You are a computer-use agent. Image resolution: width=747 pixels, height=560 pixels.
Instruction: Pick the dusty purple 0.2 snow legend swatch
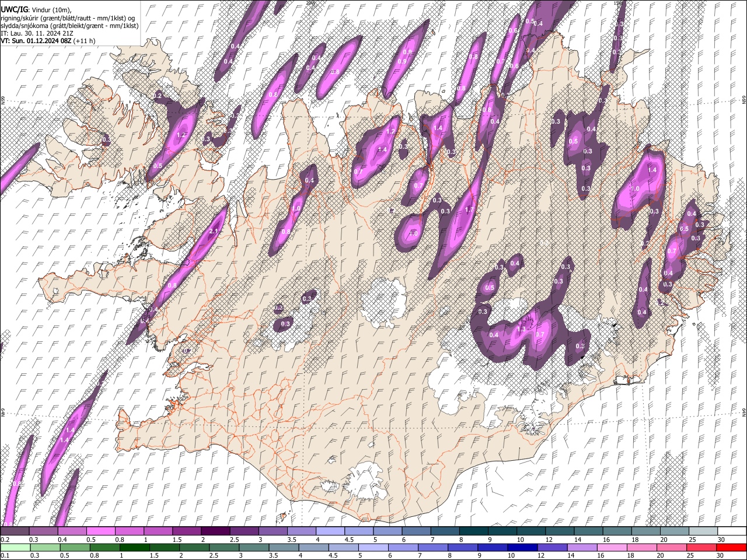[15, 531]
